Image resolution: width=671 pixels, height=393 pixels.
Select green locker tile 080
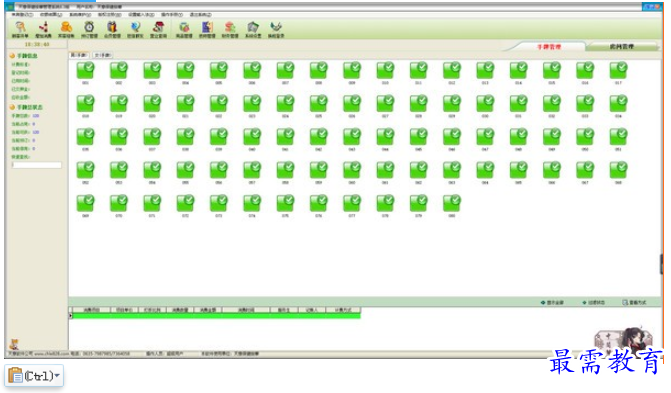point(452,203)
